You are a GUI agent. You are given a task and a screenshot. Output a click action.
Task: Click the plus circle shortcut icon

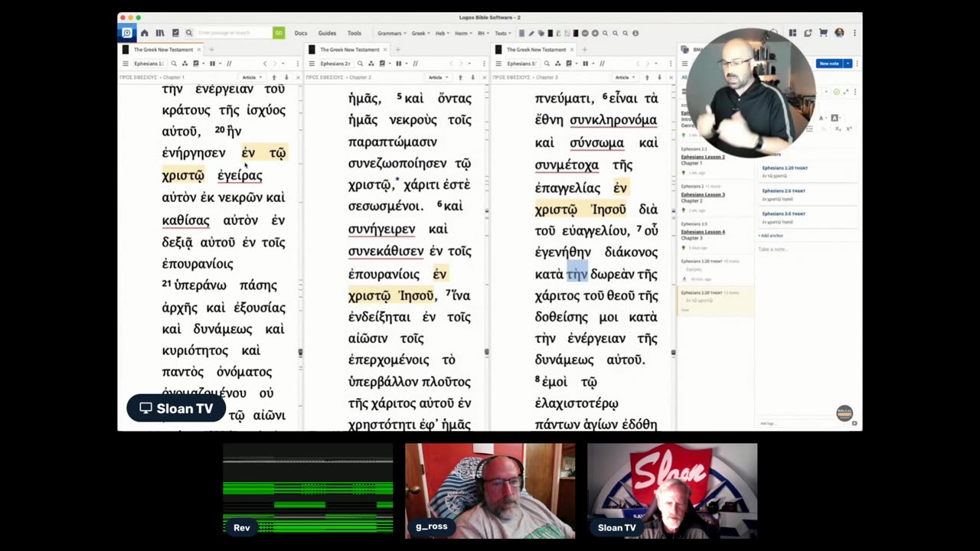594,33
